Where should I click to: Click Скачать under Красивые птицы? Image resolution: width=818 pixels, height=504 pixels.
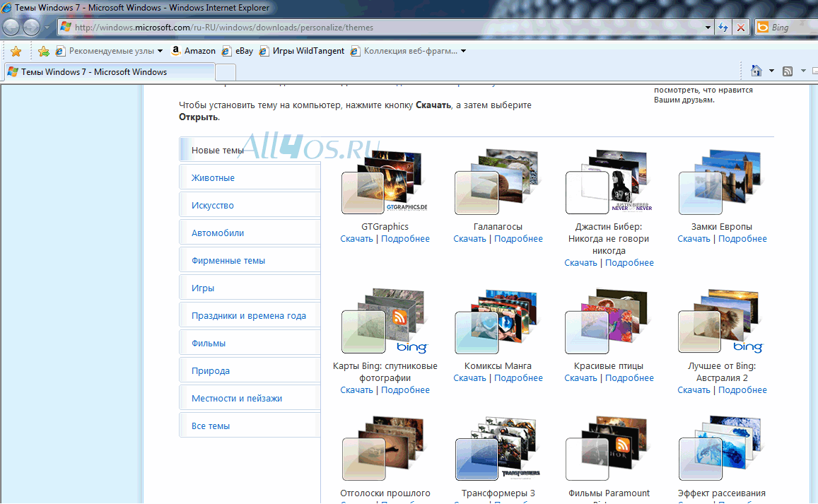(580, 378)
